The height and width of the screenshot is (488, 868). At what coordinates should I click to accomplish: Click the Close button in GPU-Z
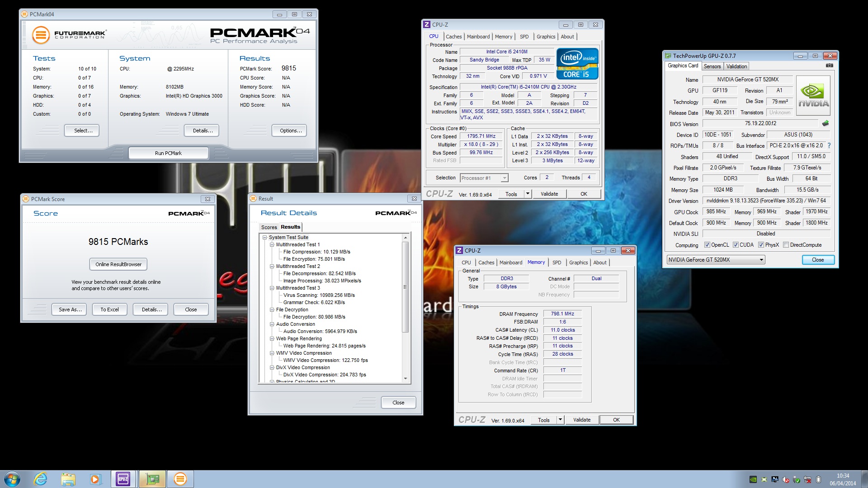pyautogui.click(x=818, y=260)
